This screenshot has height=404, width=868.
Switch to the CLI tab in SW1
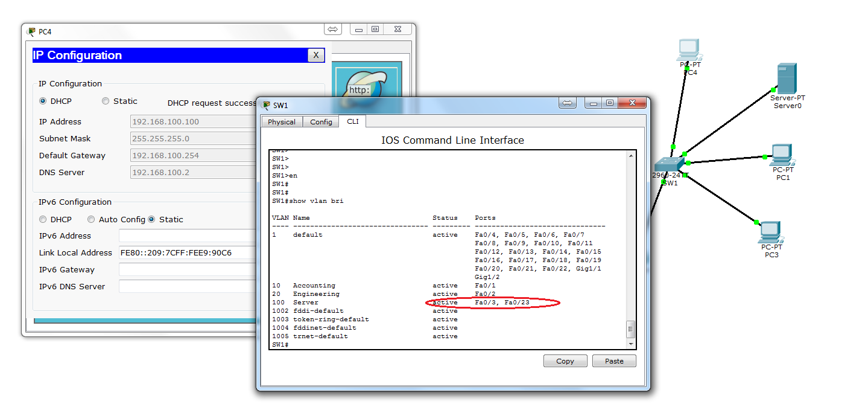click(353, 121)
